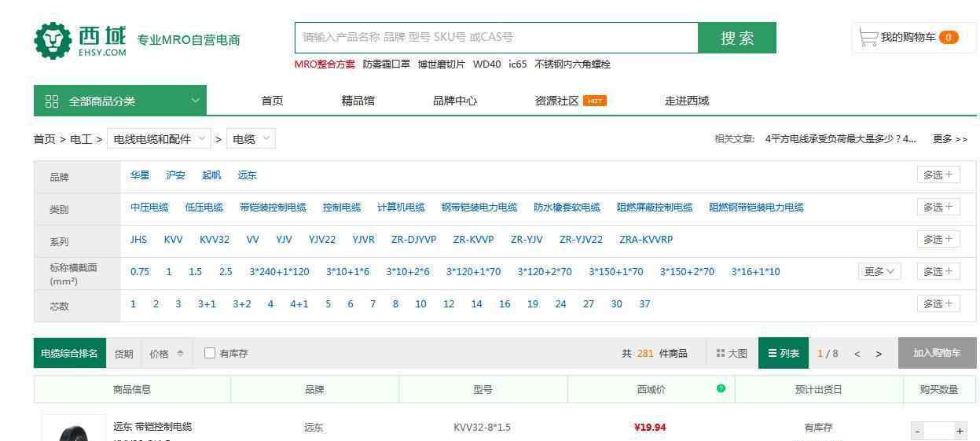Go to previous results page arrow
Viewport: 980px width, 441px height.
(x=857, y=354)
